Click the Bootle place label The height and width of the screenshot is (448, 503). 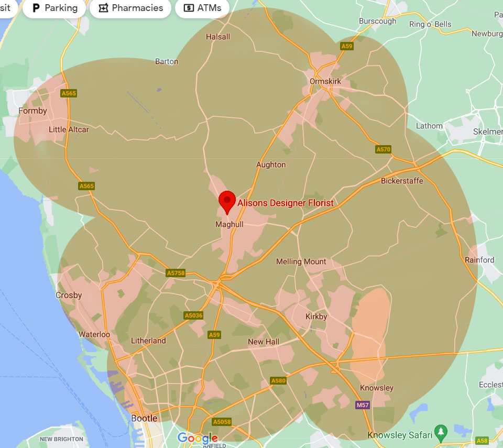click(145, 419)
